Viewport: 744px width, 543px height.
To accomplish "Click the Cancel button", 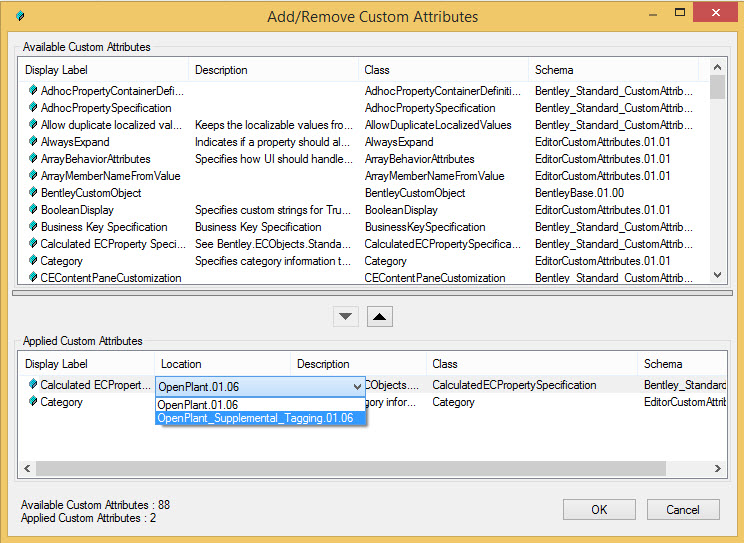I will (681, 509).
